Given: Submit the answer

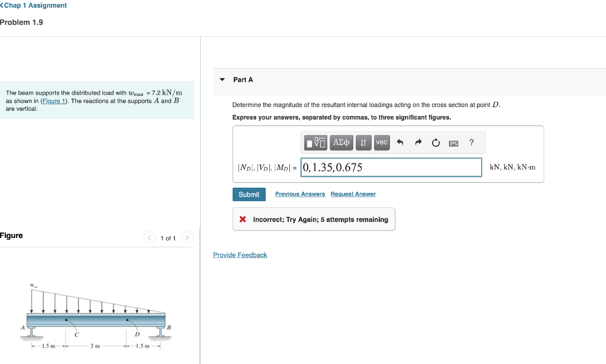Looking at the screenshot, I should click(249, 194).
